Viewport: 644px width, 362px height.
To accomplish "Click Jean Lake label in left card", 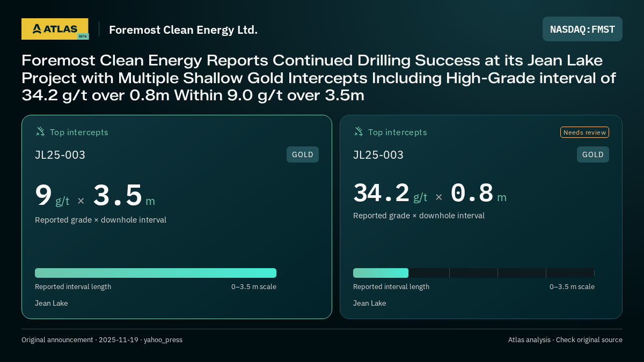I will click(x=52, y=303).
